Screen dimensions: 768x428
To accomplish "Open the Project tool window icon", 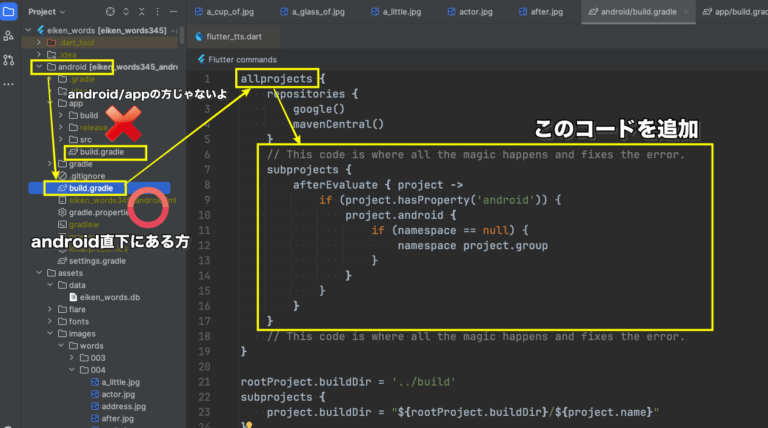I will [9, 12].
